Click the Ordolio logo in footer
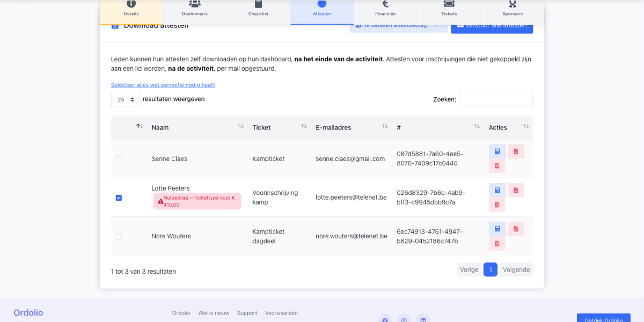This screenshot has width=644, height=322. click(x=28, y=313)
